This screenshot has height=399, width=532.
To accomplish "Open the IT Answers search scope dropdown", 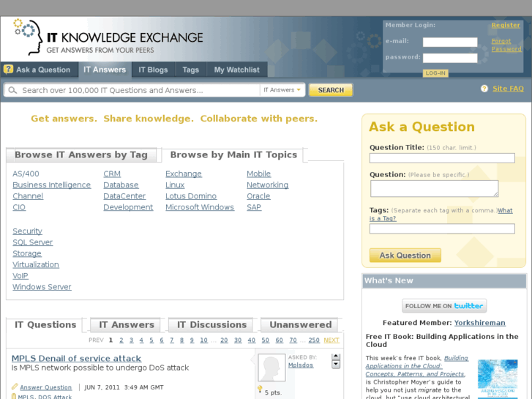I will (282, 90).
